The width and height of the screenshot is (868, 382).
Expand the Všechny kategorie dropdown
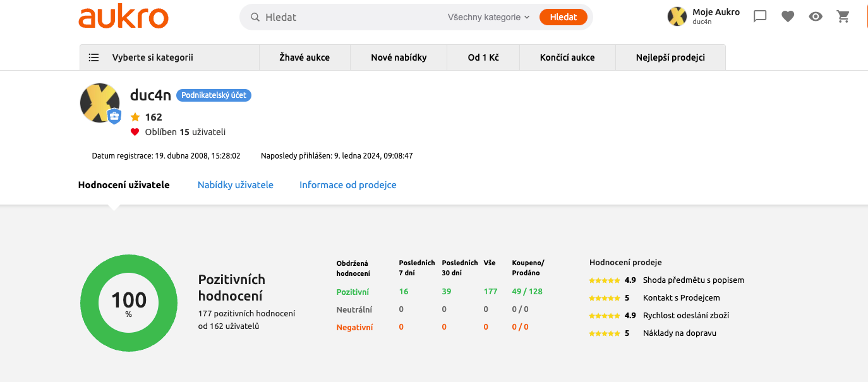tap(488, 17)
